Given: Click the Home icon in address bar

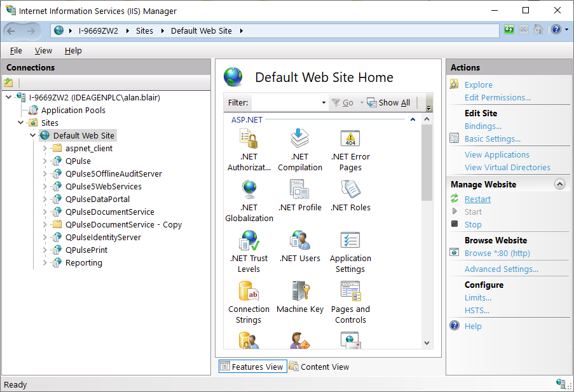Looking at the screenshot, I should coord(538,29).
